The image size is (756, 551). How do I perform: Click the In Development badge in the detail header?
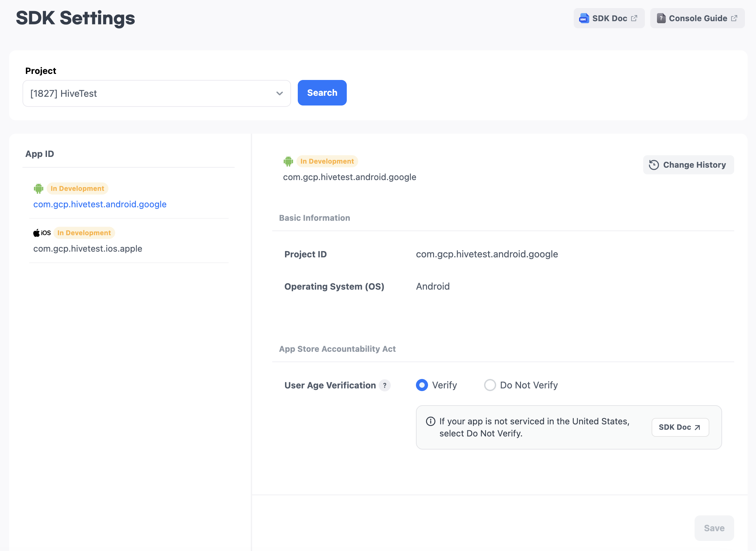(x=327, y=161)
